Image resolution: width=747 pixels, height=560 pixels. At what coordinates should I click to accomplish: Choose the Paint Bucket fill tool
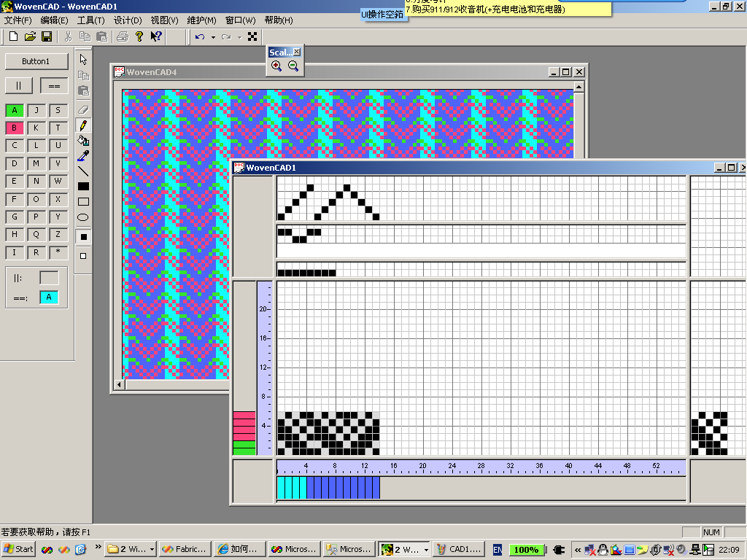click(x=83, y=141)
